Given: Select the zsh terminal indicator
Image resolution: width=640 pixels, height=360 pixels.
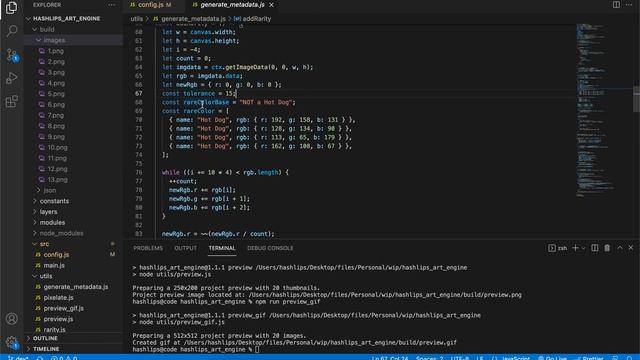Looking at the screenshot, I should (558, 248).
